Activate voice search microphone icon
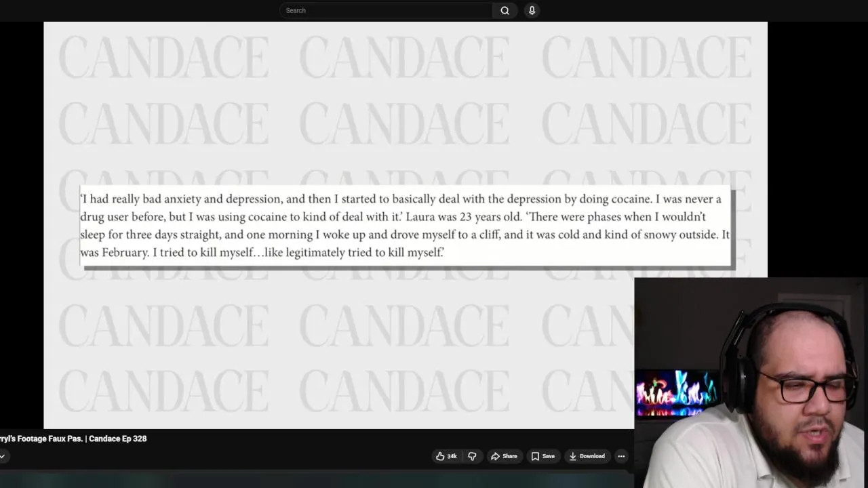The height and width of the screenshot is (488, 868). click(x=532, y=10)
